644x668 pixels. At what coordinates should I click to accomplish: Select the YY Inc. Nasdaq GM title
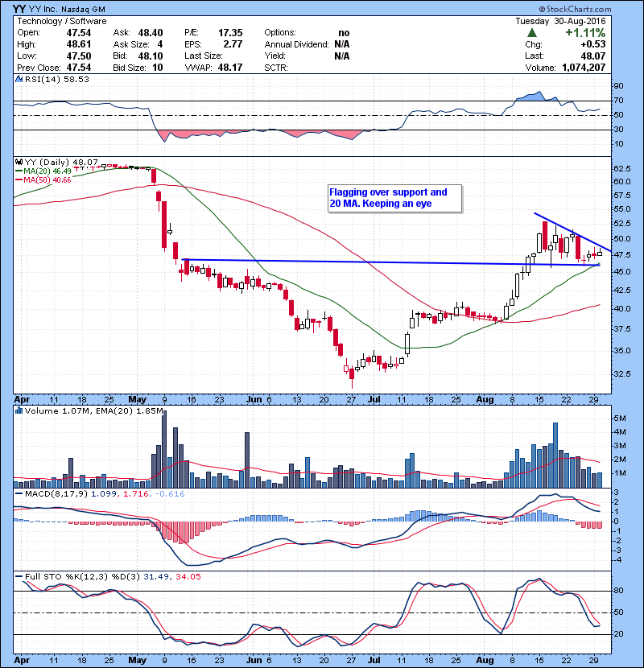point(60,9)
